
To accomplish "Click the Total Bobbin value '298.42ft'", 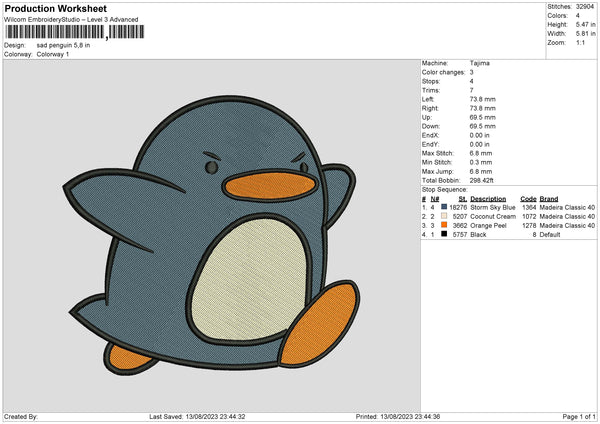I will pos(481,180).
